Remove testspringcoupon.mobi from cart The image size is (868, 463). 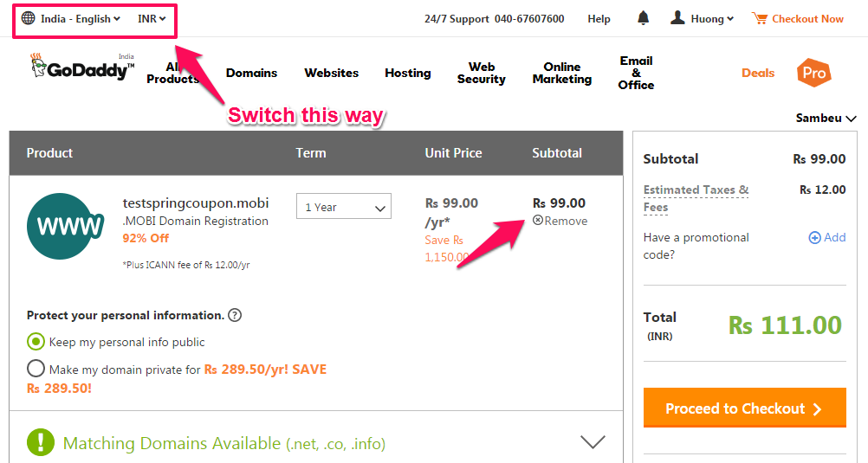click(560, 221)
